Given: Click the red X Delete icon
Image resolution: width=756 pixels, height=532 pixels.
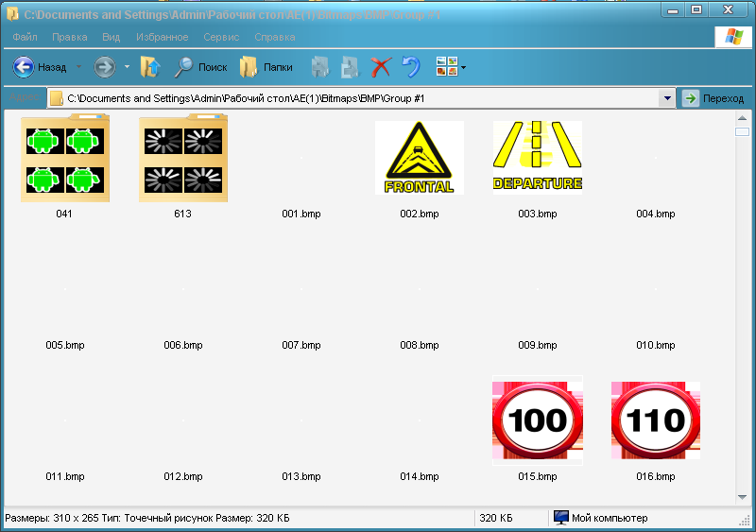Looking at the screenshot, I should point(381,67).
